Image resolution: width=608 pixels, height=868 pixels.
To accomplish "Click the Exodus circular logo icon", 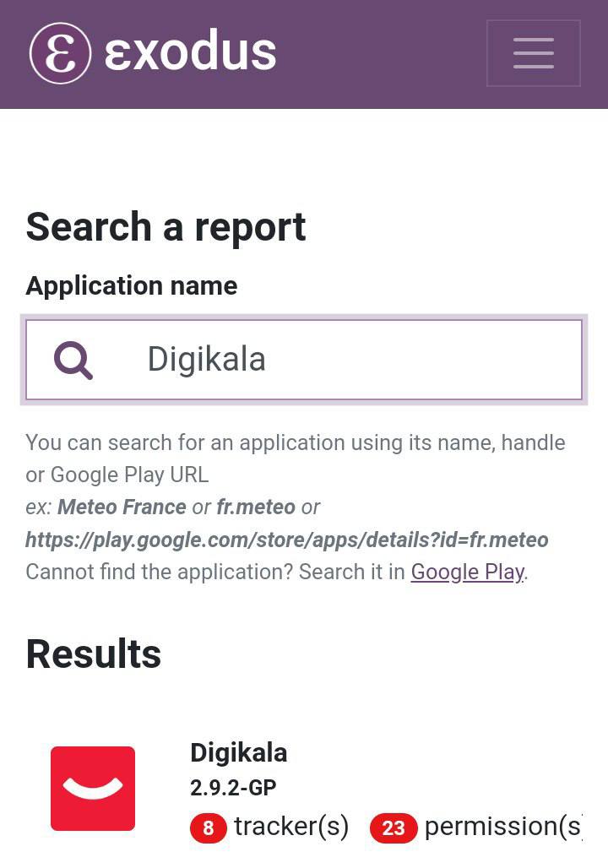I will point(60,53).
